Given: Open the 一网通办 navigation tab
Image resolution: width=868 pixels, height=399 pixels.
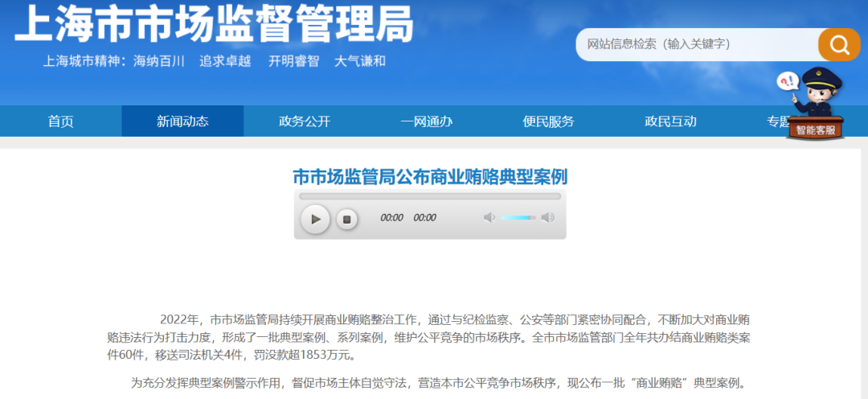Looking at the screenshot, I should tap(426, 121).
